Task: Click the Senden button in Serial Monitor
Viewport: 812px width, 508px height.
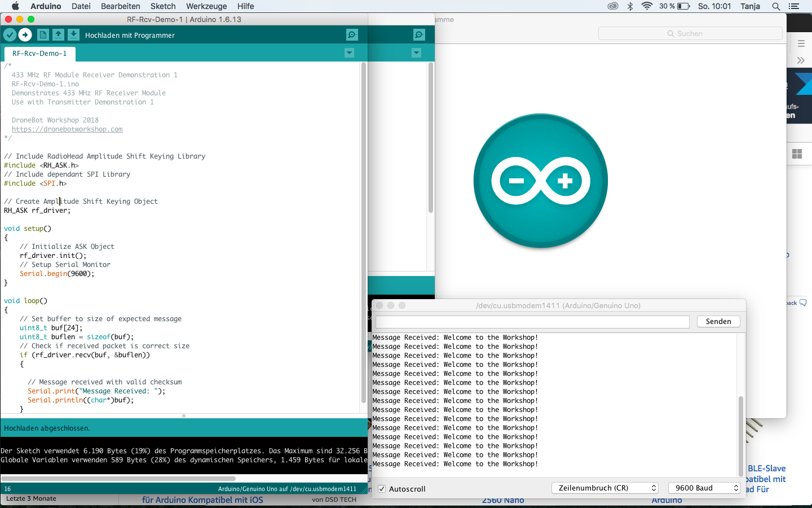Action: [x=718, y=321]
